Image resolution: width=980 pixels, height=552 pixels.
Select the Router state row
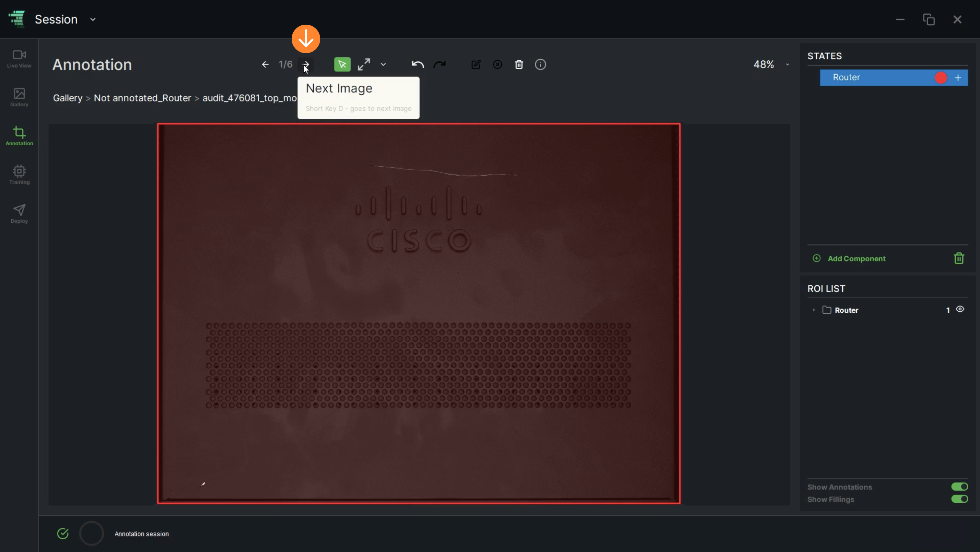pyautogui.click(x=894, y=78)
